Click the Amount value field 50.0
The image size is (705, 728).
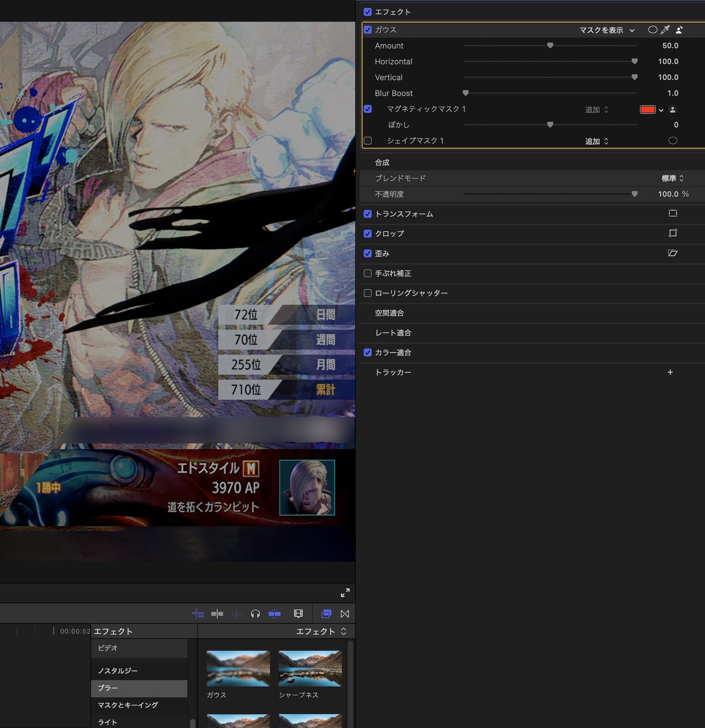click(x=670, y=45)
